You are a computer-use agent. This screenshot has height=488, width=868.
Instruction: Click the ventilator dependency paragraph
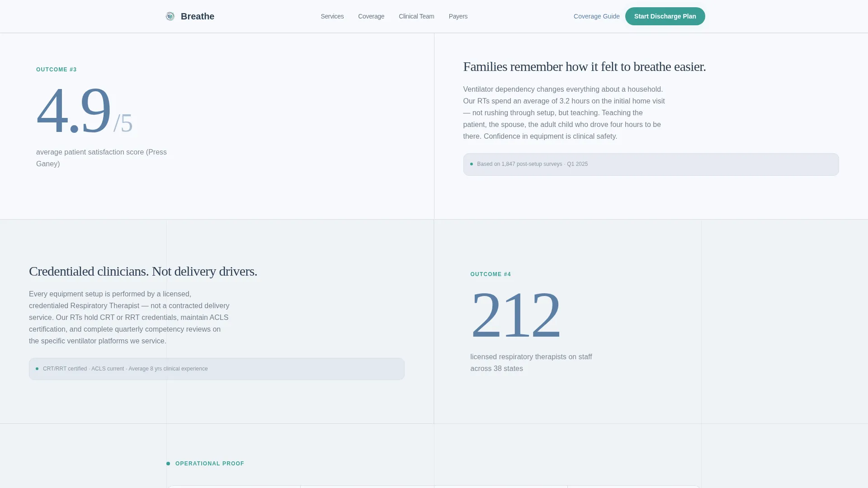pos(564,113)
